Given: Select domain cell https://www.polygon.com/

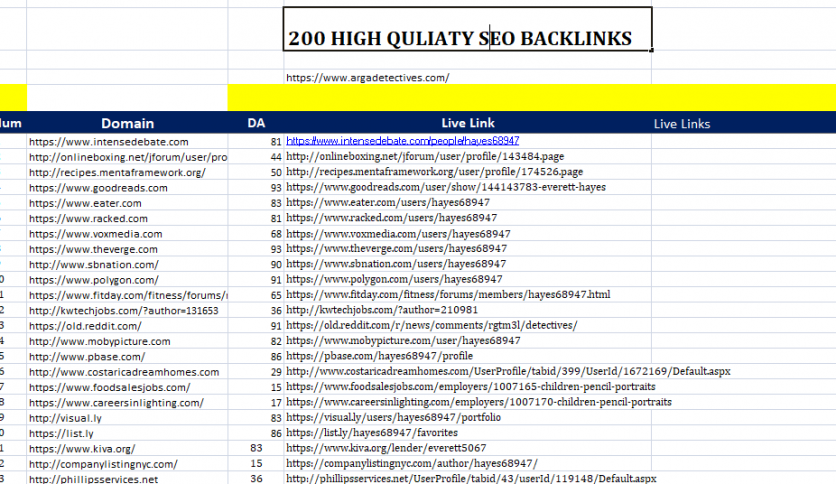Looking at the screenshot, I should tap(94, 280).
